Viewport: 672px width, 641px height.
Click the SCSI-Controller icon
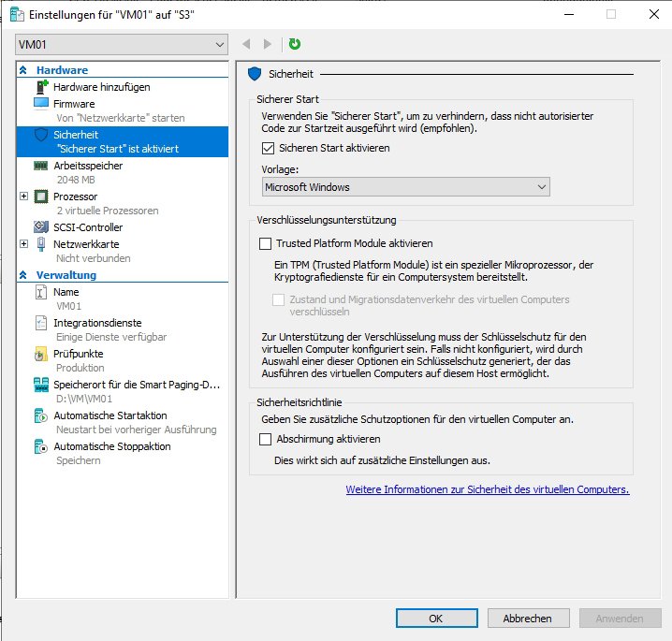point(41,227)
